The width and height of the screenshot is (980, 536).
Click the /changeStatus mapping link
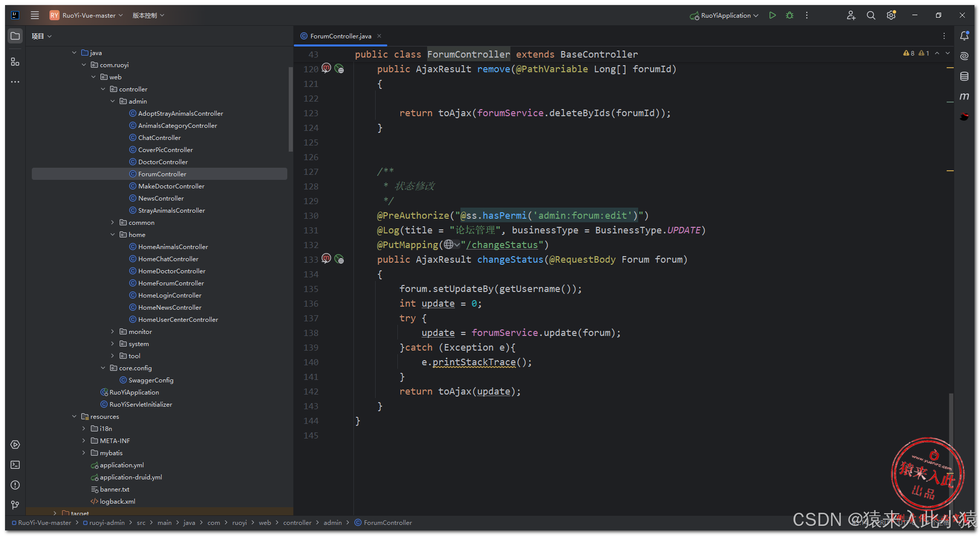502,245
